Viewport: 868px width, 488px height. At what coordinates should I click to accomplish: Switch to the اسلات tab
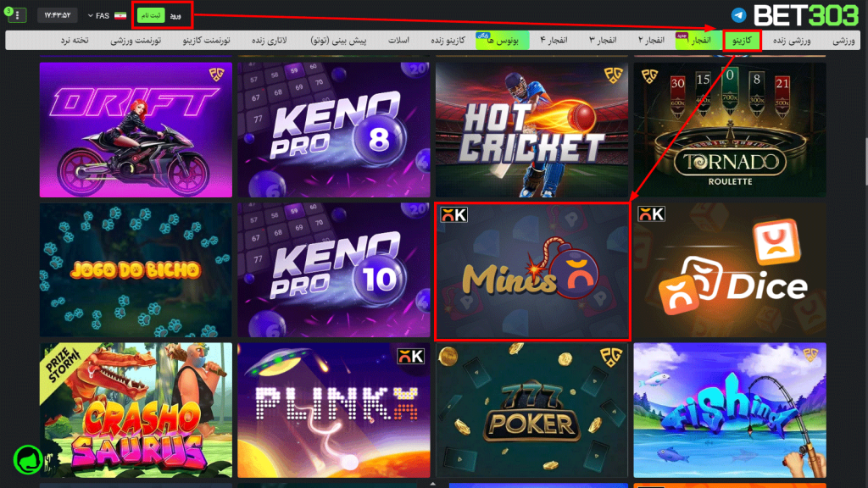tap(399, 41)
